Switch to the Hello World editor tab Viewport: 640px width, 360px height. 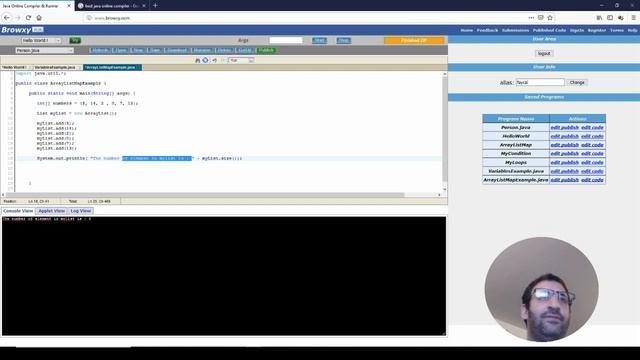[16, 67]
